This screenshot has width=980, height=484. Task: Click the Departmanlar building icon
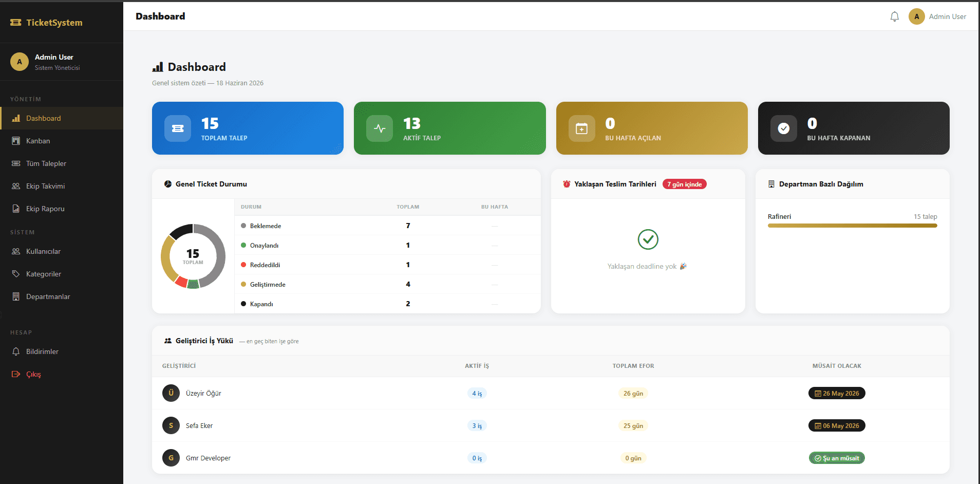[x=16, y=296]
